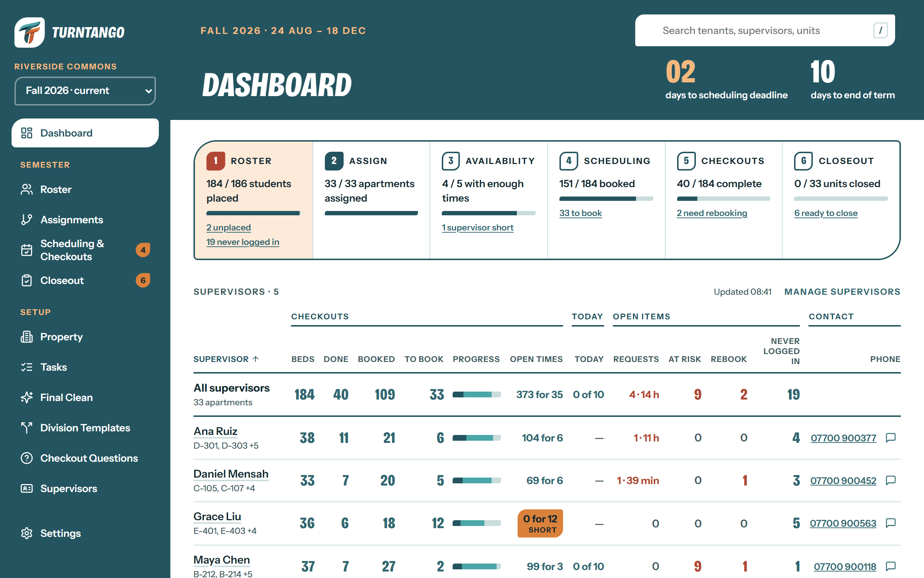Open Grace Liu supervisor profile
The image size is (924, 578).
217,517
